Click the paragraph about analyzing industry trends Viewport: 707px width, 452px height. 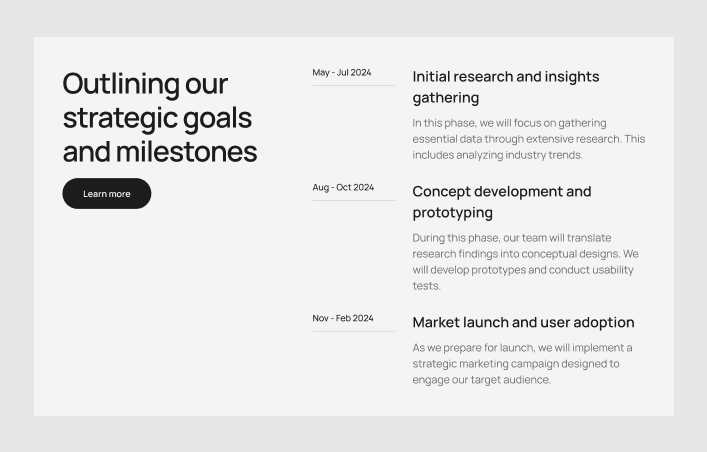click(528, 139)
